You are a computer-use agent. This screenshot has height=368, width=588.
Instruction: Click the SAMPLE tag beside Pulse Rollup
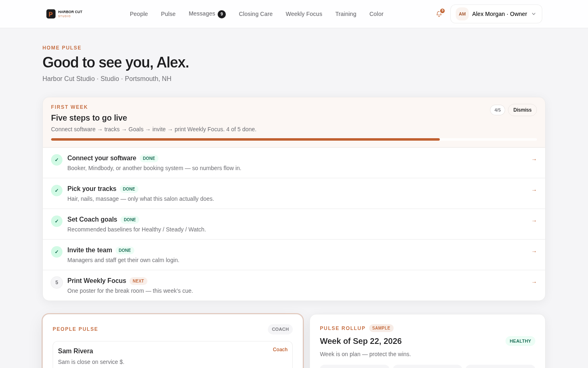(381, 328)
